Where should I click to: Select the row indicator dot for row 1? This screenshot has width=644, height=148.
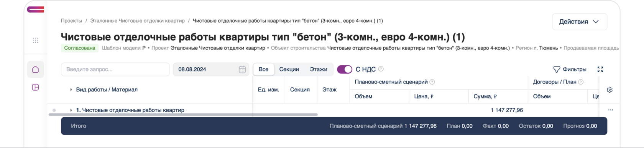point(54,110)
